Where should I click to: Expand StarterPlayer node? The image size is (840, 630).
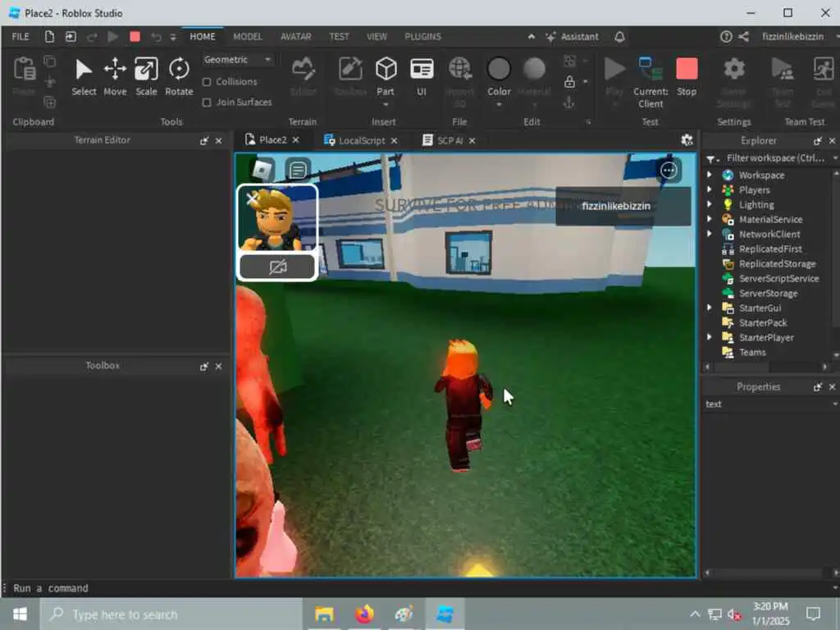(x=710, y=337)
